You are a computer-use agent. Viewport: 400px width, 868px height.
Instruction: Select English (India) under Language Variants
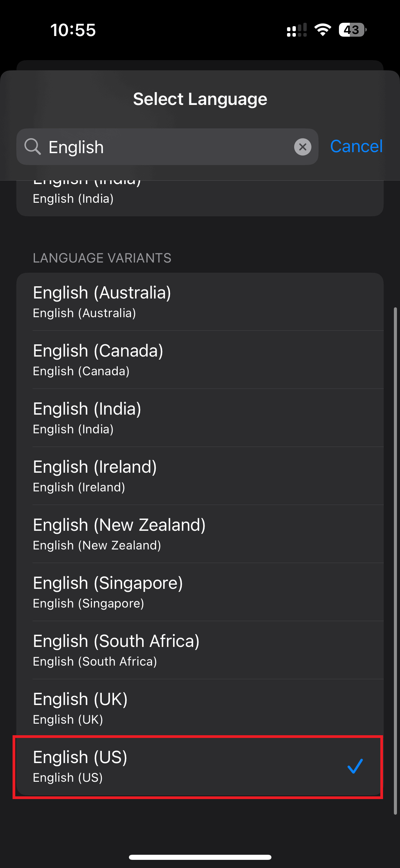[199, 418]
